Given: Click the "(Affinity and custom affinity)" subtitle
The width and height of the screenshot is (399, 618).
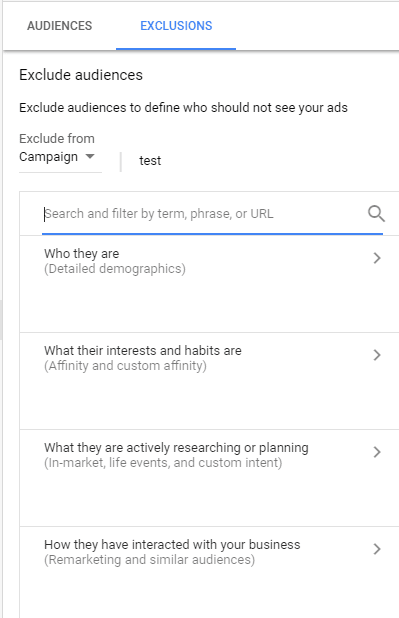Looking at the screenshot, I should pyautogui.click(x=125, y=366).
